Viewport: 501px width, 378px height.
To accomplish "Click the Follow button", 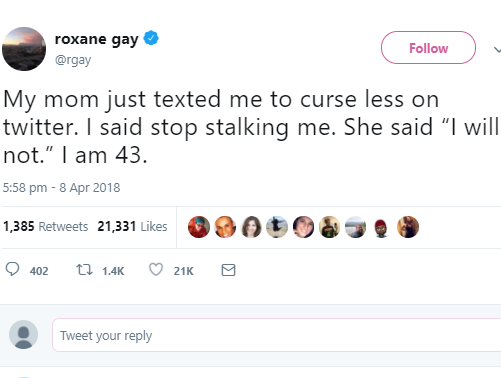I will (x=428, y=48).
